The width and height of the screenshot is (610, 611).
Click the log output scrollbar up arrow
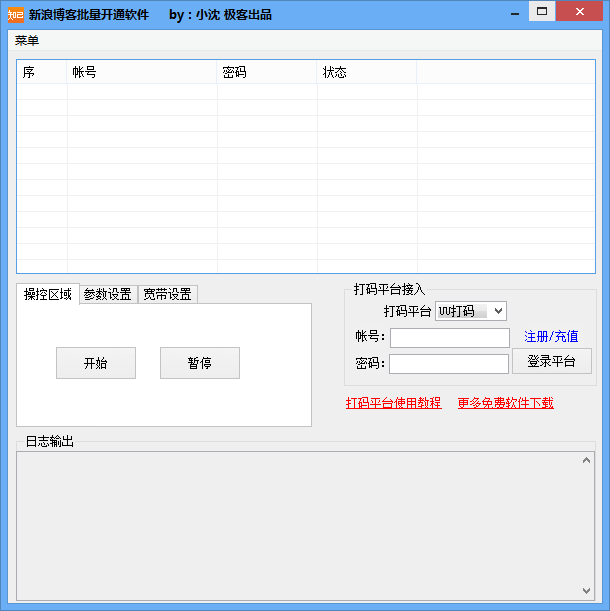(587, 461)
